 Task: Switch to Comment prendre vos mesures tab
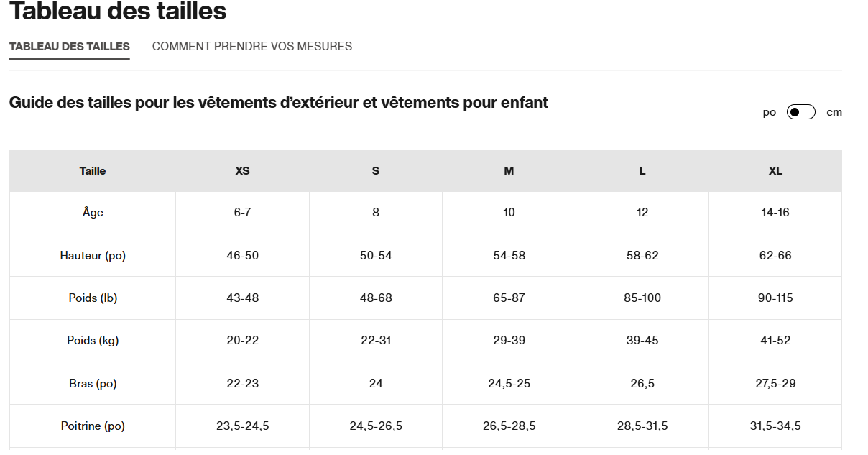[x=252, y=47]
